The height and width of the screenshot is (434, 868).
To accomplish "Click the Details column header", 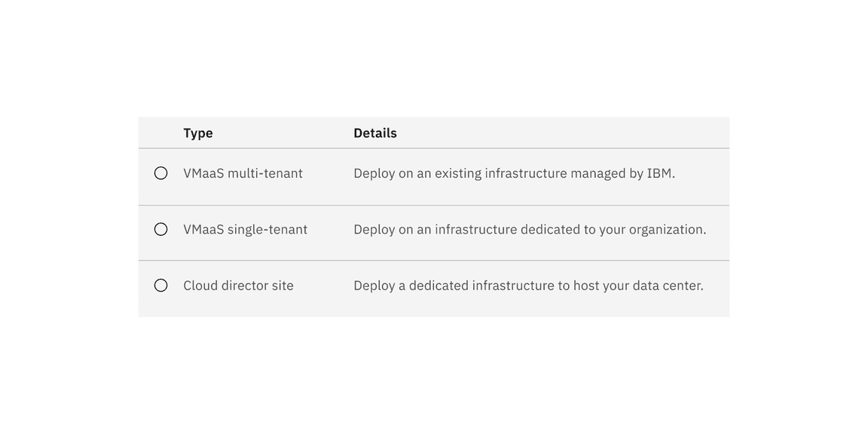I will click(x=374, y=132).
